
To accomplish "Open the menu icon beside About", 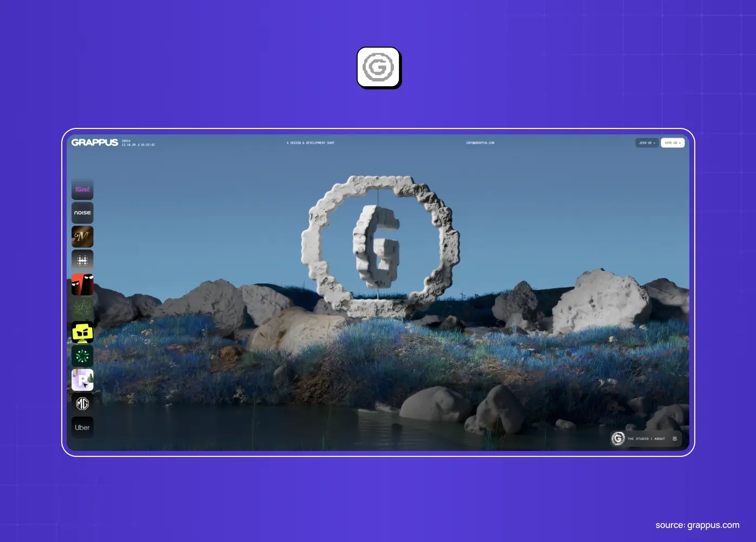I will pyautogui.click(x=675, y=438).
